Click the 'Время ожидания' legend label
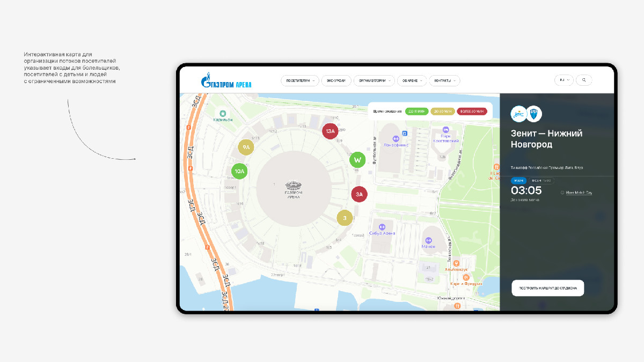644x362 pixels. [x=388, y=111]
